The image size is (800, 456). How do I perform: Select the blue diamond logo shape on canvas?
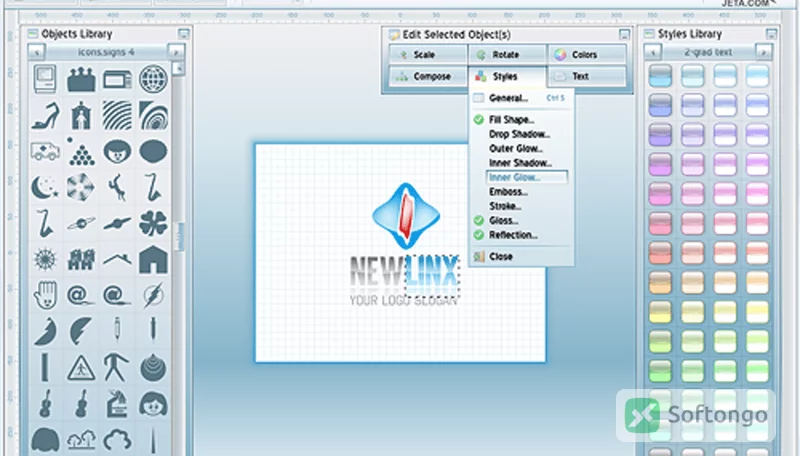tap(406, 216)
